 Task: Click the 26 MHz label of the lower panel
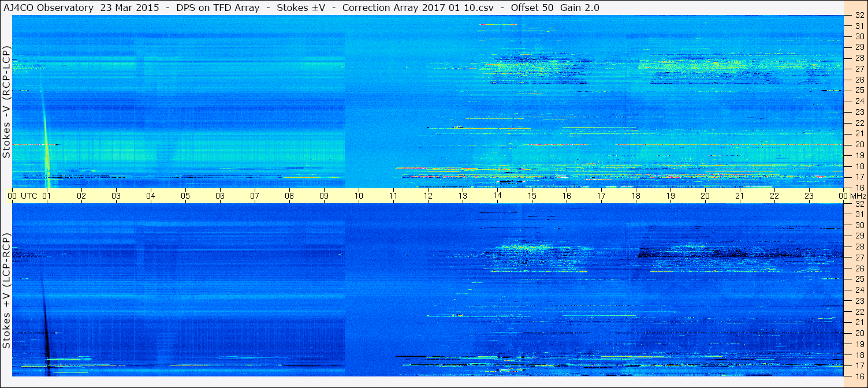click(859, 268)
